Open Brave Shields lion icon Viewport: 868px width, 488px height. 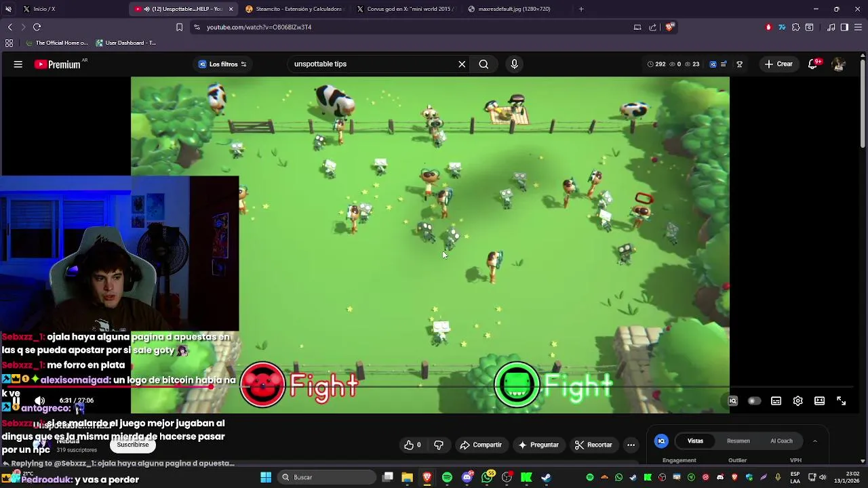pyautogui.click(x=669, y=27)
